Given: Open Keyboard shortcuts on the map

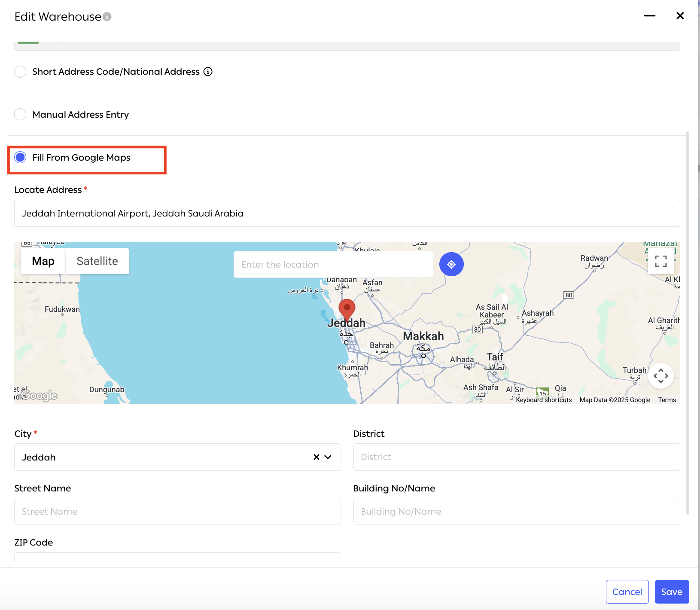Looking at the screenshot, I should pyautogui.click(x=544, y=400).
